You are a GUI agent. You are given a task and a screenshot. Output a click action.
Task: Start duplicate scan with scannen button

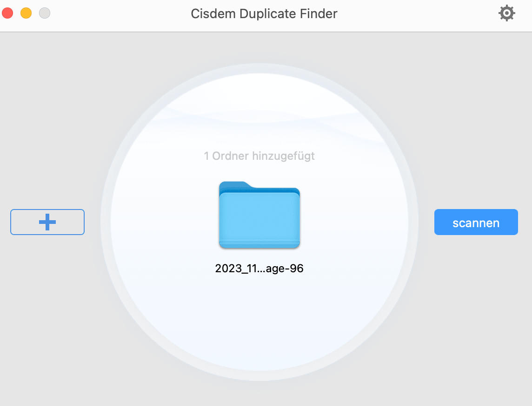pyautogui.click(x=476, y=222)
